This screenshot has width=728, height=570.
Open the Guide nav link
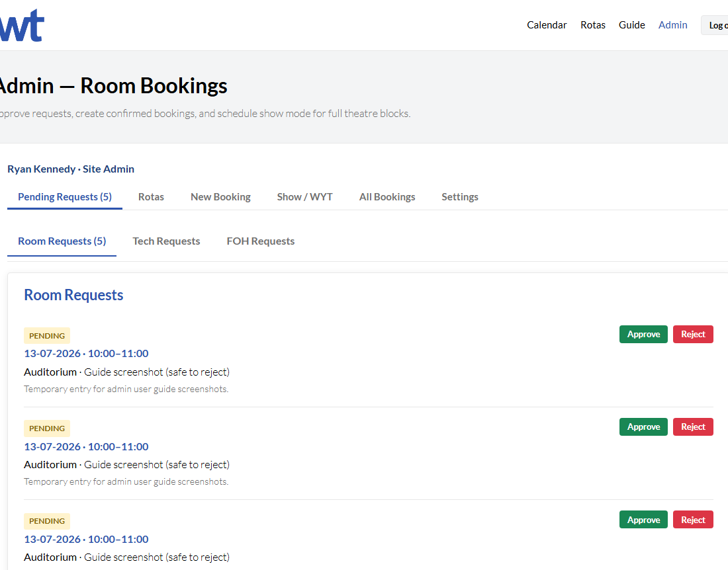tap(631, 25)
